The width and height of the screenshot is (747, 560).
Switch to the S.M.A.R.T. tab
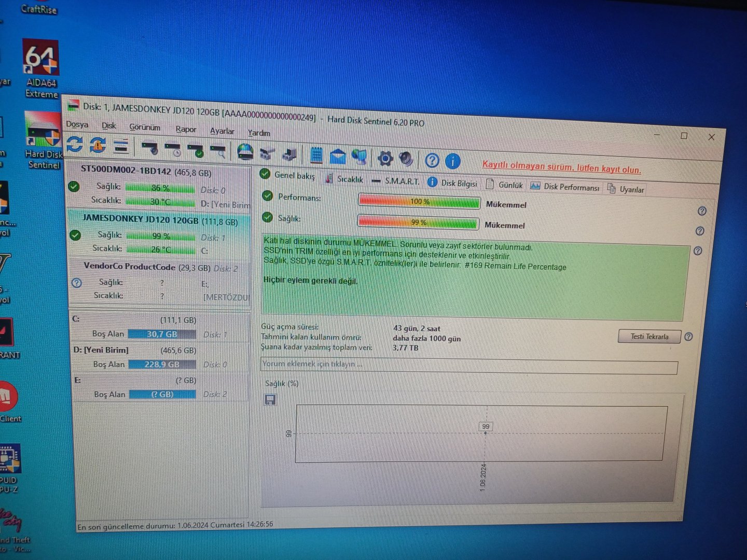tap(395, 181)
